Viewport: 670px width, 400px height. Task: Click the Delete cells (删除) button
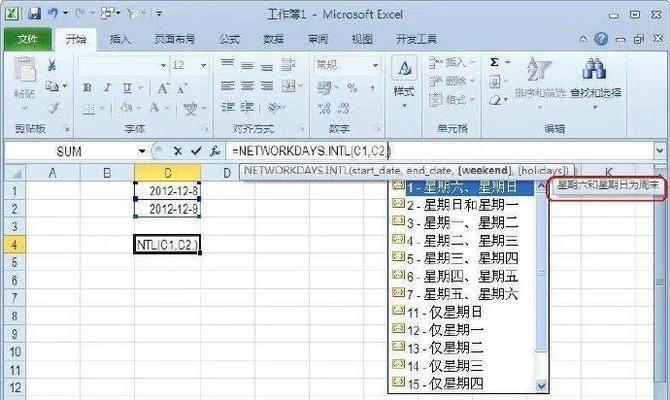coord(451,81)
